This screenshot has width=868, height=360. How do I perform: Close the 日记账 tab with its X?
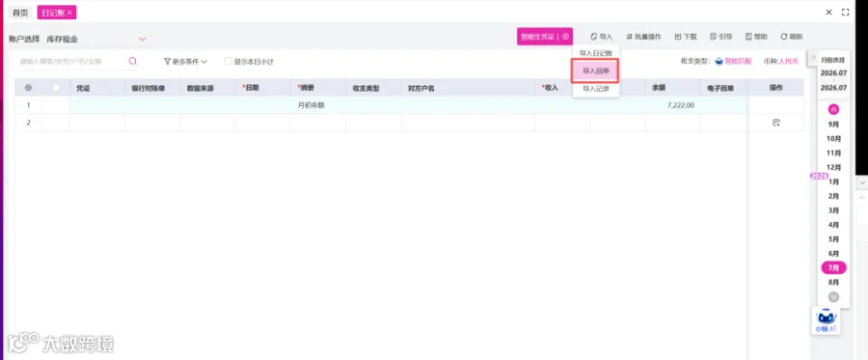[x=69, y=13]
